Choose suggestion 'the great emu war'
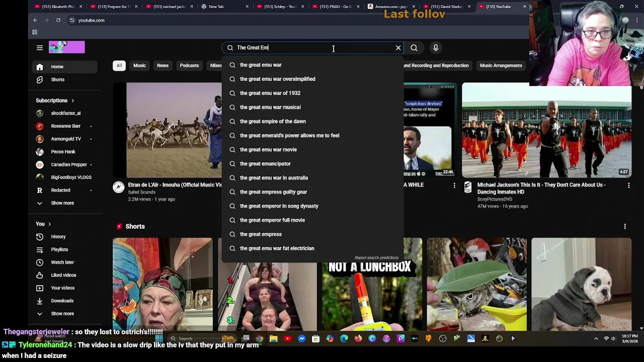Screen dimensions: 644x362 click(312, 65)
